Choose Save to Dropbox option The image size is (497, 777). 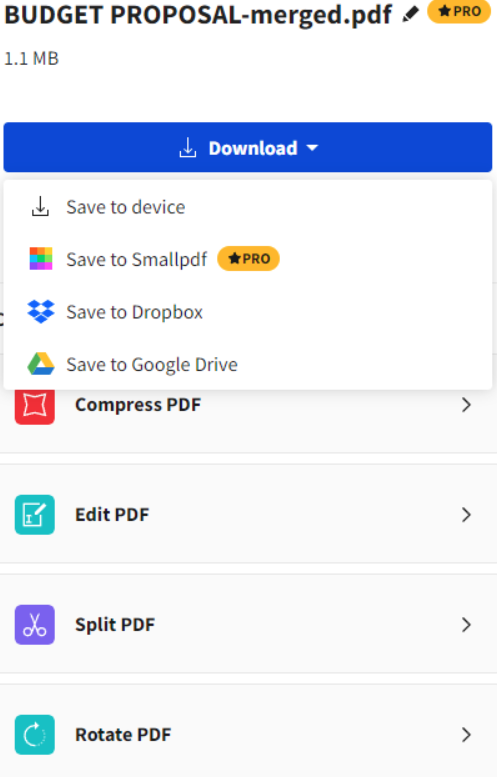point(248,312)
